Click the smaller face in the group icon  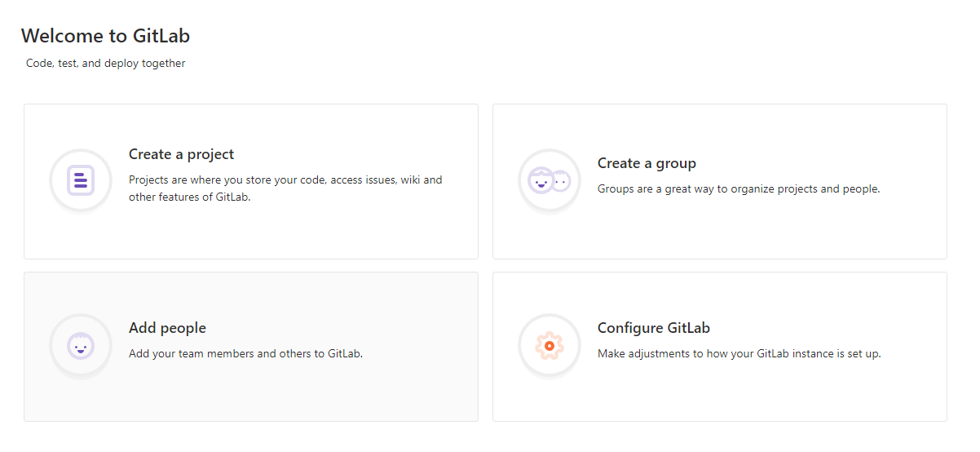pos(561,181)
